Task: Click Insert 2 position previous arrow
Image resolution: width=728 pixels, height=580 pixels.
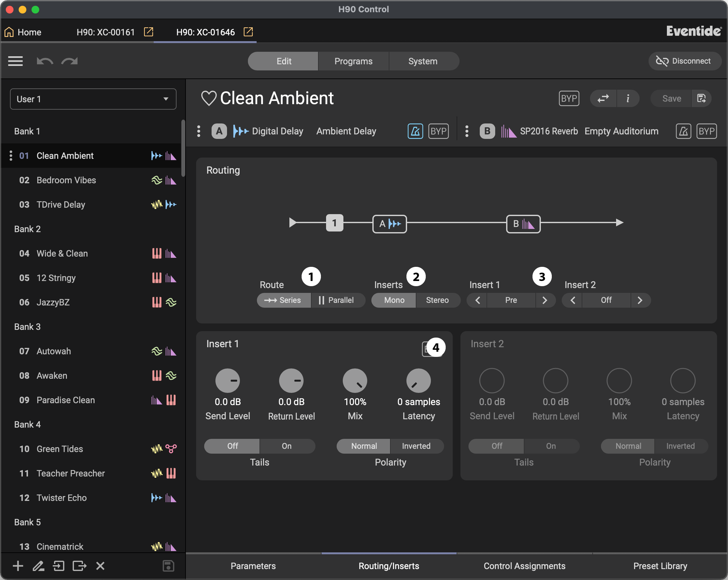Action: [572, 300]
